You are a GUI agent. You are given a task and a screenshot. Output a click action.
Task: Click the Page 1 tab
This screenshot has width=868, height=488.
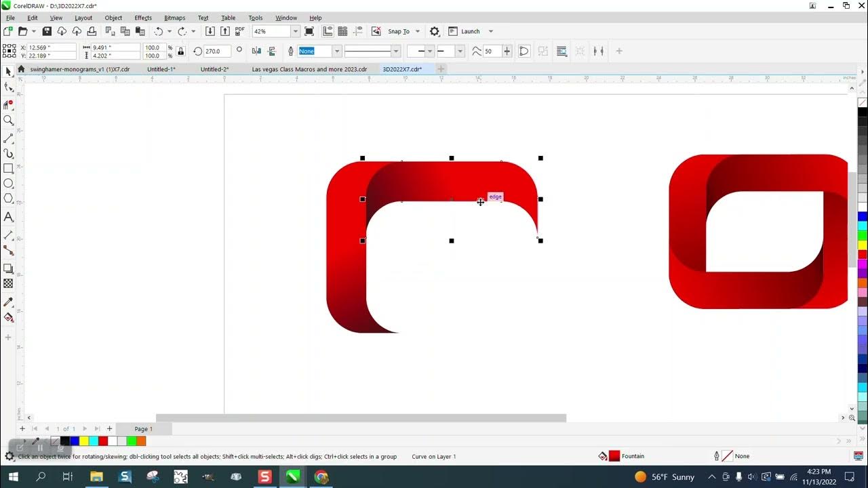point(143,428)
